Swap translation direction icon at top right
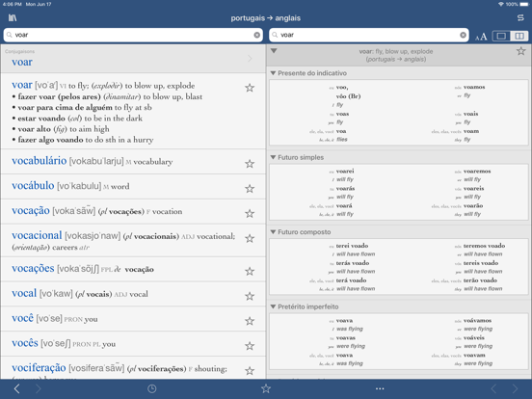 (520, 18)
